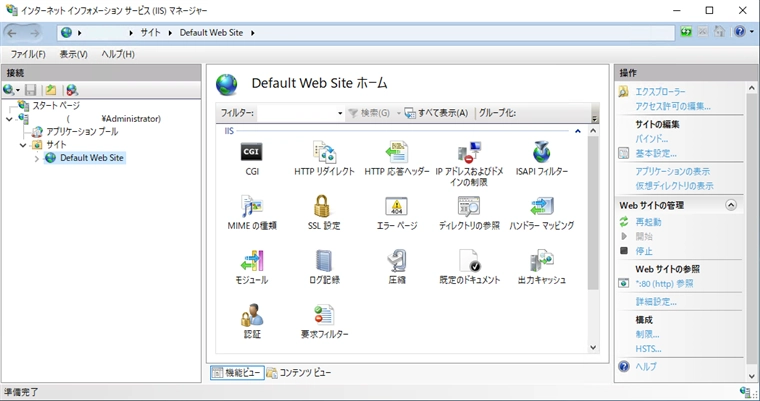Screen dimensions: 760x401
Task: Collapse the サイト tree node
Action: pyautogui.click(x=23, y=145)
